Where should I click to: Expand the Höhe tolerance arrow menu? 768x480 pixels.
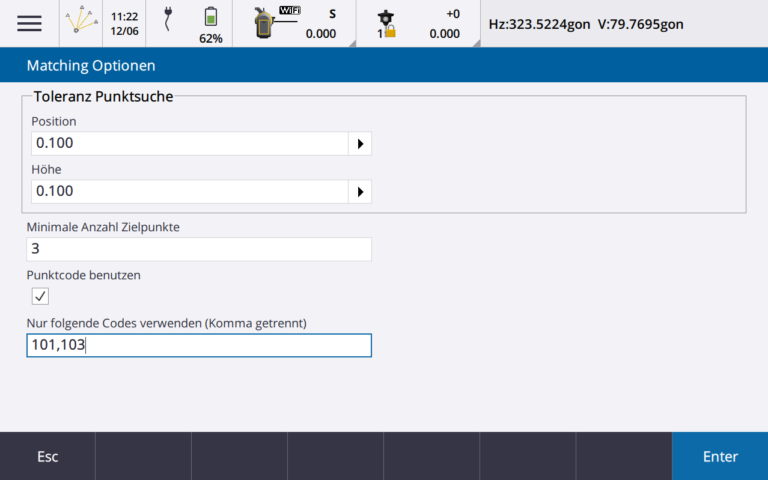point(359,191)
